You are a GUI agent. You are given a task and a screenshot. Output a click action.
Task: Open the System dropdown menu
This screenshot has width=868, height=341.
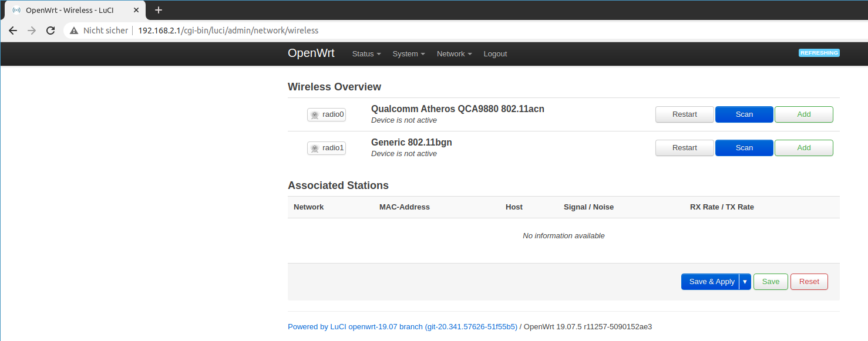[409, 54]
